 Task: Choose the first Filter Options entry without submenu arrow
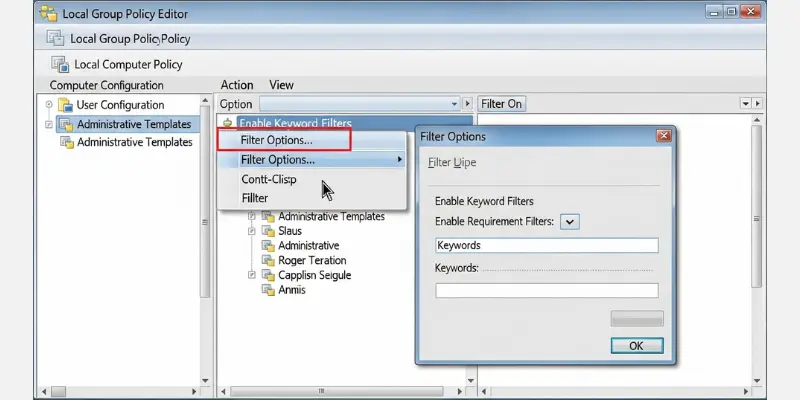284,140
